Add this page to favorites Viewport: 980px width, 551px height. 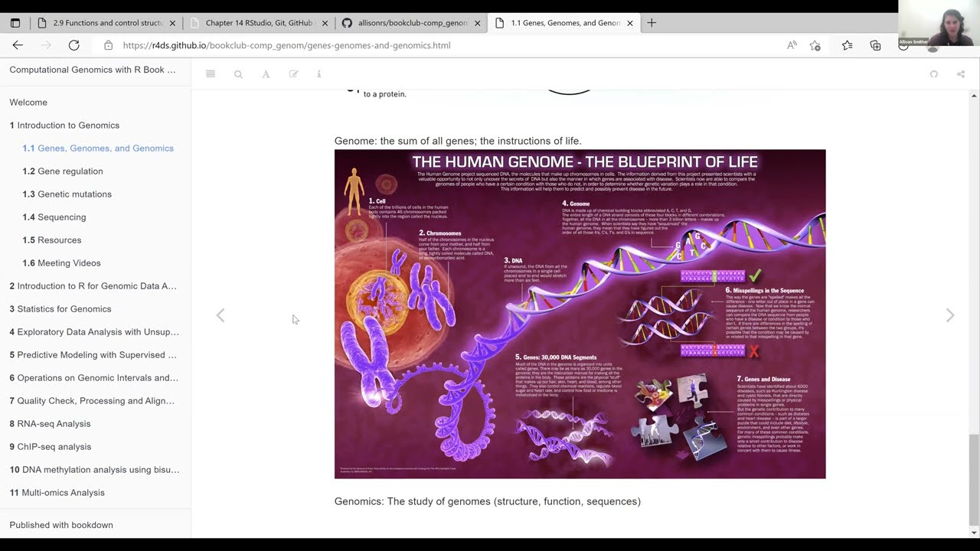(815, 45)
